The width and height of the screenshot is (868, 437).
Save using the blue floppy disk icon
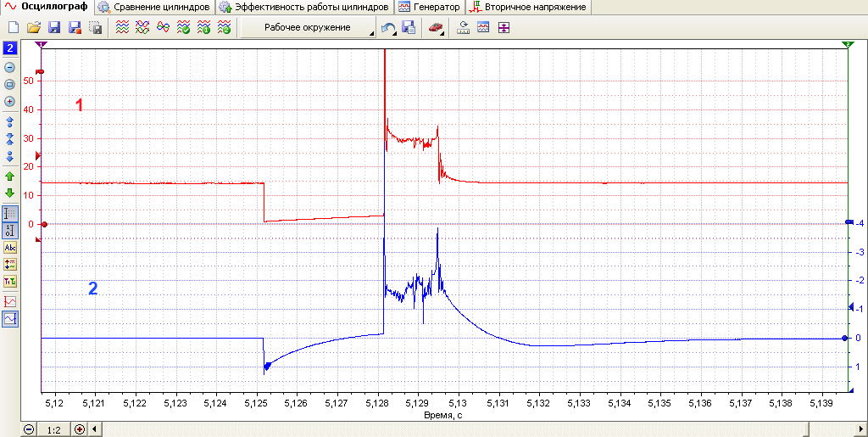click(x=54, y=27)
